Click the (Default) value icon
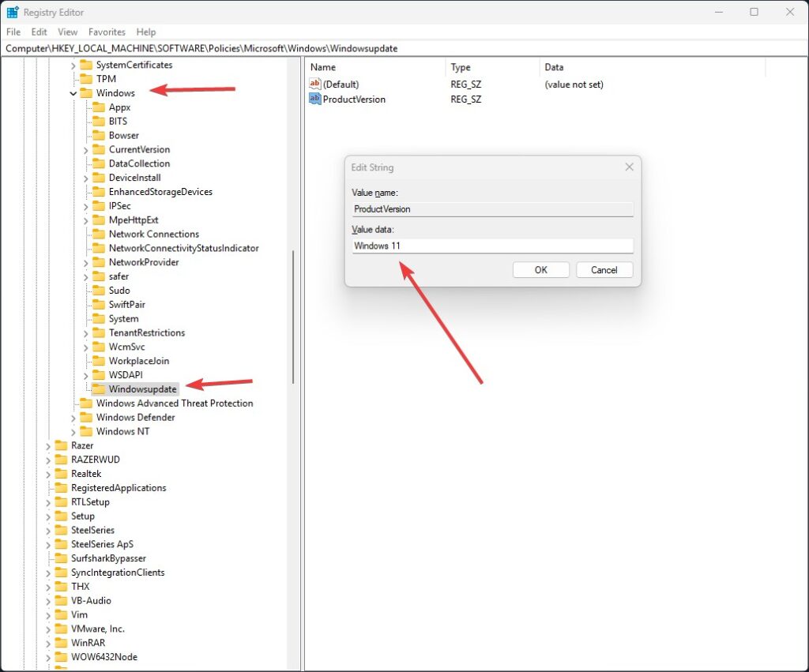 click(x=314, y=84)
